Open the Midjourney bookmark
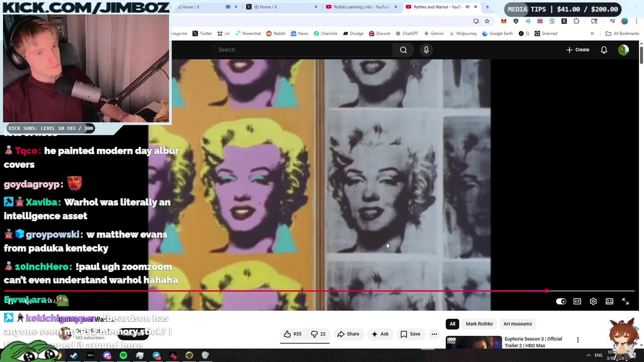644x362 pixels. (462, 34)
